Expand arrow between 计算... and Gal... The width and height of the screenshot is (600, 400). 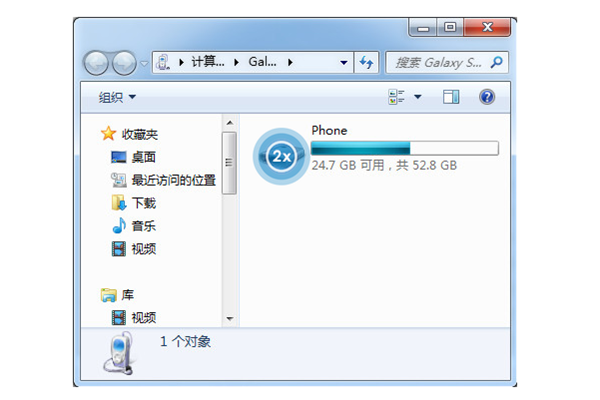coord(236,62)
